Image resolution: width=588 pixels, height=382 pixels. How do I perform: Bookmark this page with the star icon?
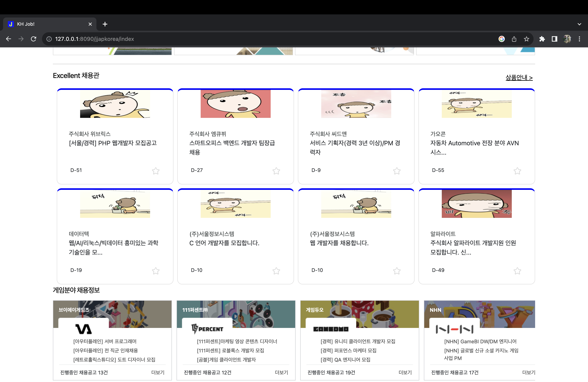(x=527, y=39)
